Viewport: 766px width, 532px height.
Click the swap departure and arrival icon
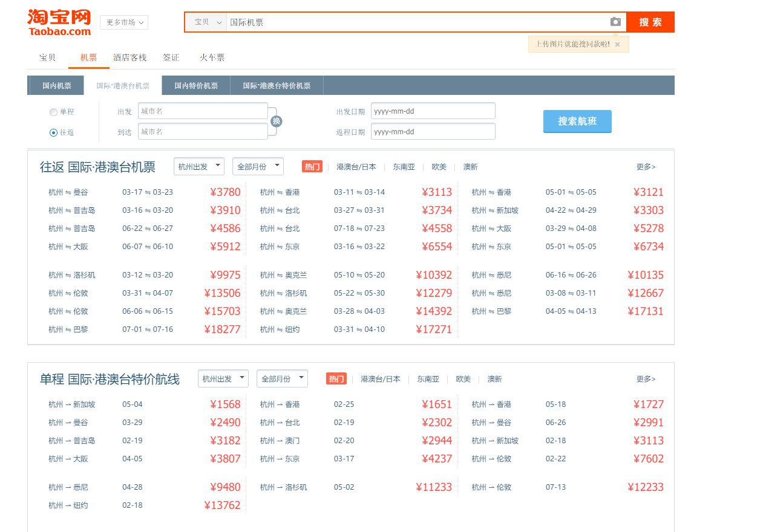276,121
